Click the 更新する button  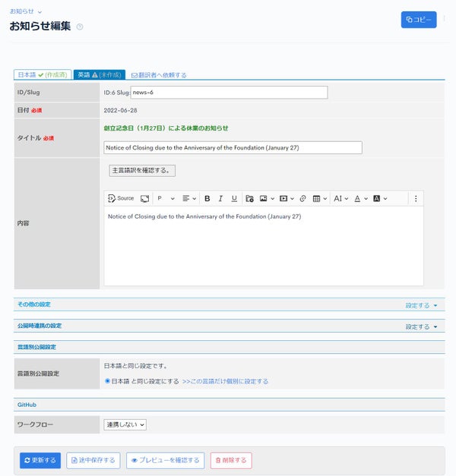coord(40,460)
